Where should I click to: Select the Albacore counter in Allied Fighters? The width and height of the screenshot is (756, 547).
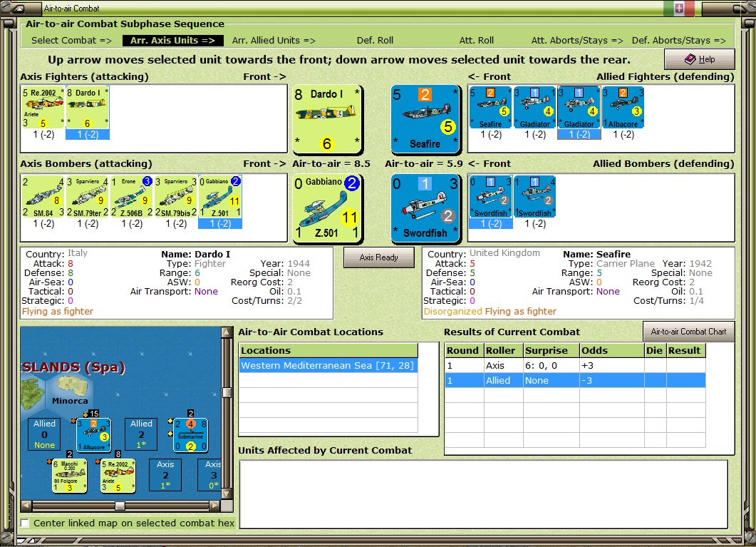pos(623,107)
